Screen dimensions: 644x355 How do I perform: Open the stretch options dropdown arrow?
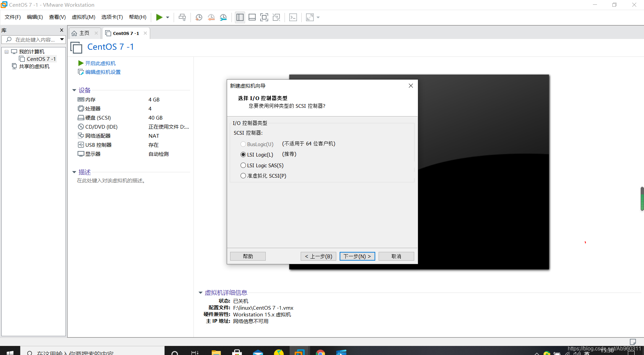pyautogui.click(x=318, y=17)
